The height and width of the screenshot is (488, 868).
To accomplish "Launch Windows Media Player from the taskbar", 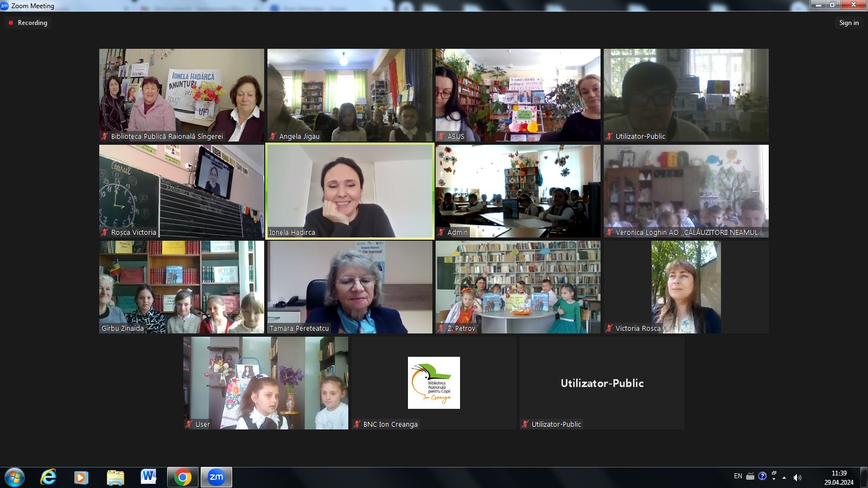I will point(81,477).
